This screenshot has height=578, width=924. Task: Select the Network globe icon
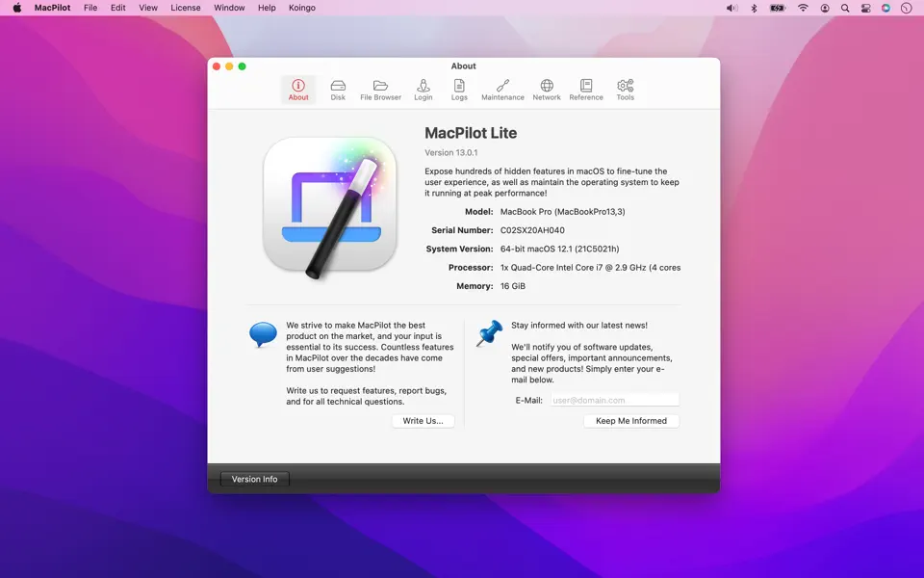pyautogui.click(x=546, y=89)
